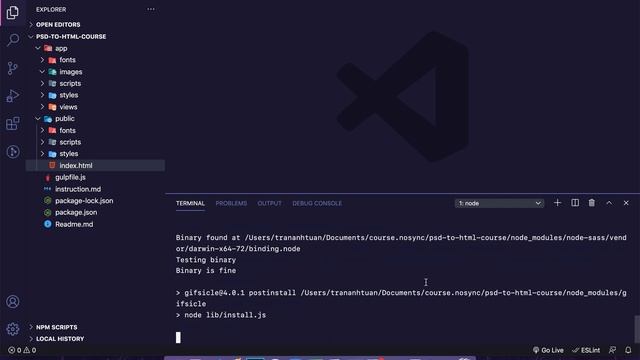This screenshot has width=640, height=360.
Task: Open Readme.md file
Action: click(x=74, y=224)
